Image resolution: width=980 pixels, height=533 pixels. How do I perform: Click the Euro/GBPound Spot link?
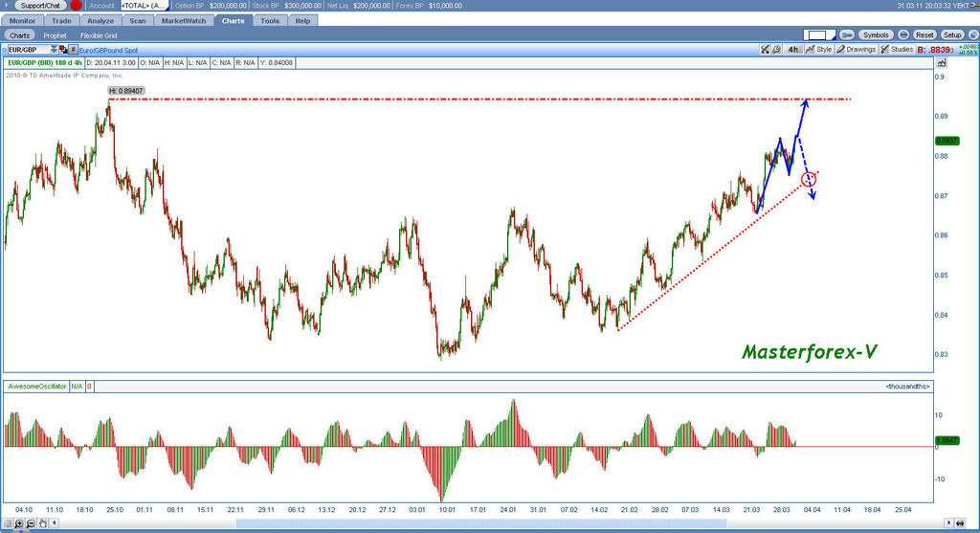point(109,50)
